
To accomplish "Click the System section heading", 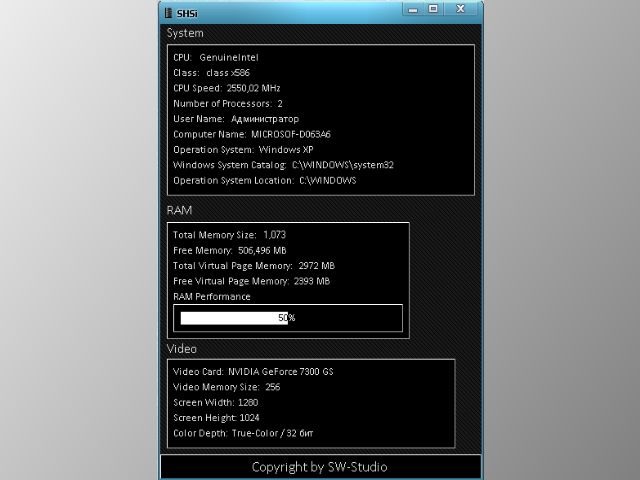I will [x=185, y=33].
